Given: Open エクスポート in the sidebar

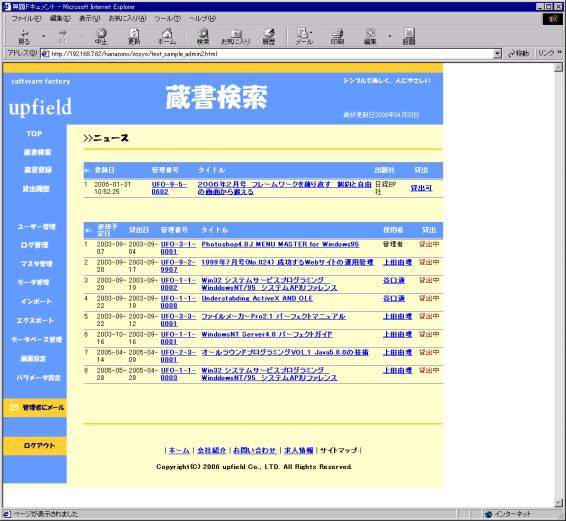Looking at the screenshot, I should pyautogui.click(x=35, y=320).
